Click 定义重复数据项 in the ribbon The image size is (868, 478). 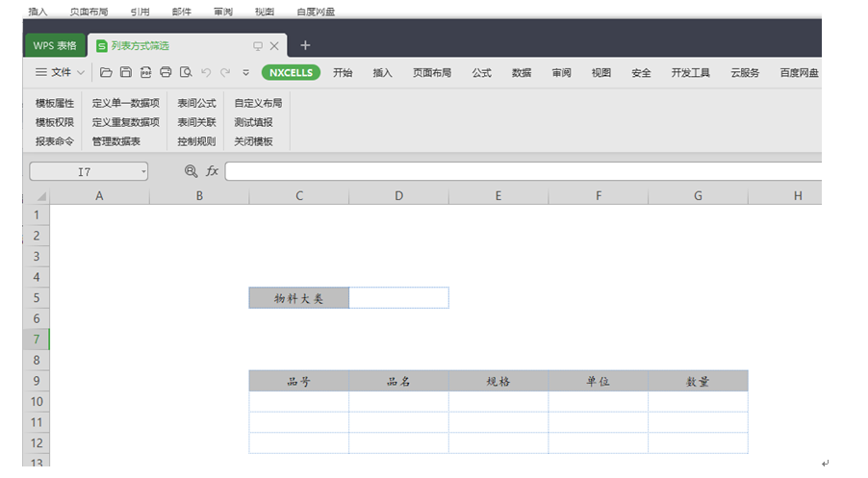[126, 122]
